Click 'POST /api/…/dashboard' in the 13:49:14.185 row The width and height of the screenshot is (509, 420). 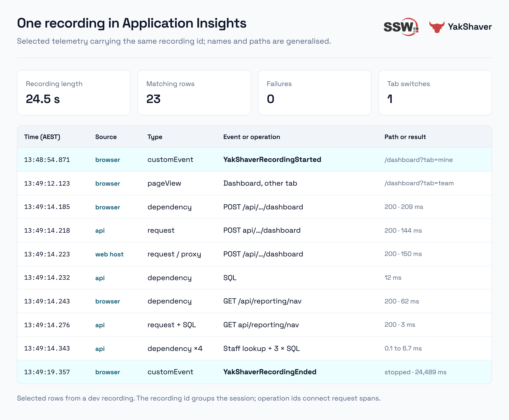(x=263, y=207)
